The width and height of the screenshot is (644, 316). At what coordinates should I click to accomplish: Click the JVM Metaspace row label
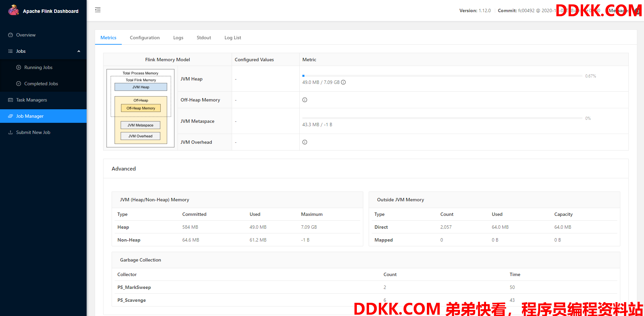(x=198, y=121)
